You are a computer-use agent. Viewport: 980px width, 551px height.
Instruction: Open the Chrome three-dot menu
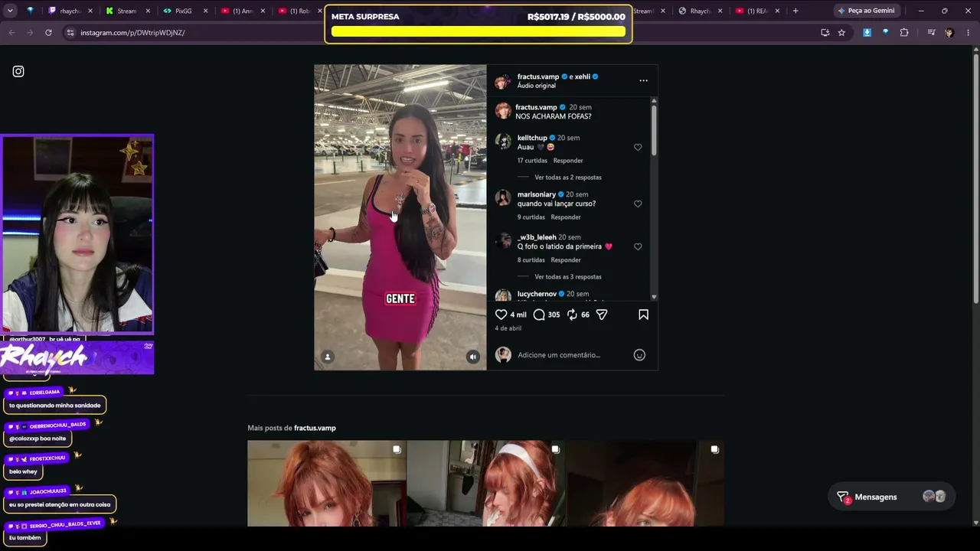click(969, 32)
